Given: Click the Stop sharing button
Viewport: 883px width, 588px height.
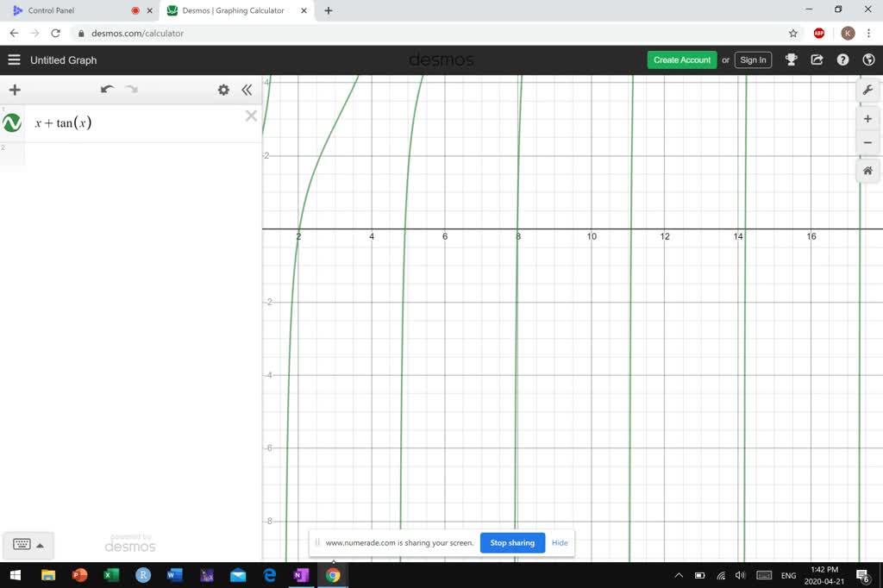Looking at the screenshot, I should 511,542.
